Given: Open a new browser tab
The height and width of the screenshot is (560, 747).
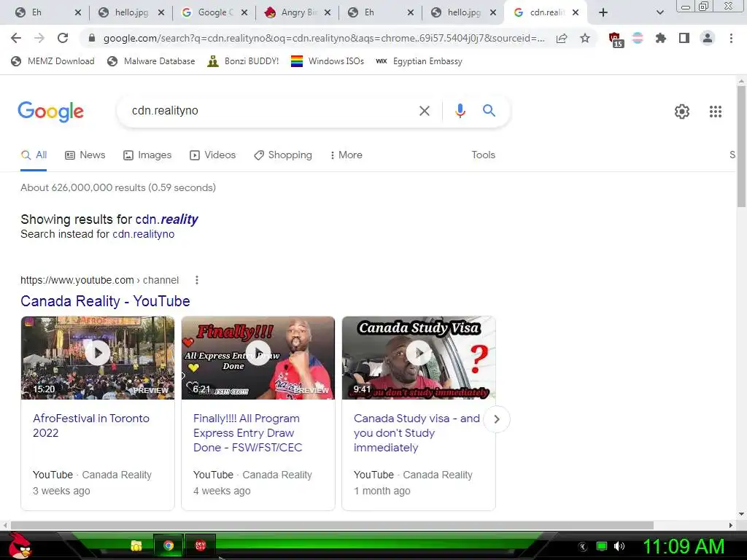Looking at the screenshot, I should pos(603,12).
